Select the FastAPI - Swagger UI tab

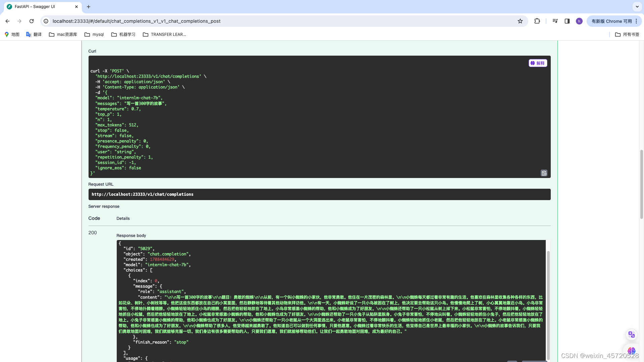[x=43, y=7]
